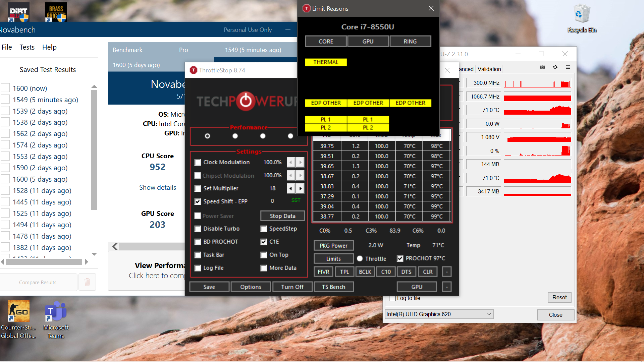The image size is (644, 362).
Task: Click the Reset button in GPU-Z
Action: pyautogui.click(x=559, y=297)
